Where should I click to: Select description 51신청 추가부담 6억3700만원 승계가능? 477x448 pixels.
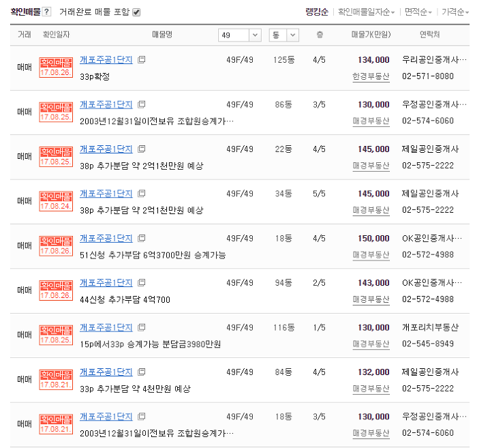click(153, 255)
